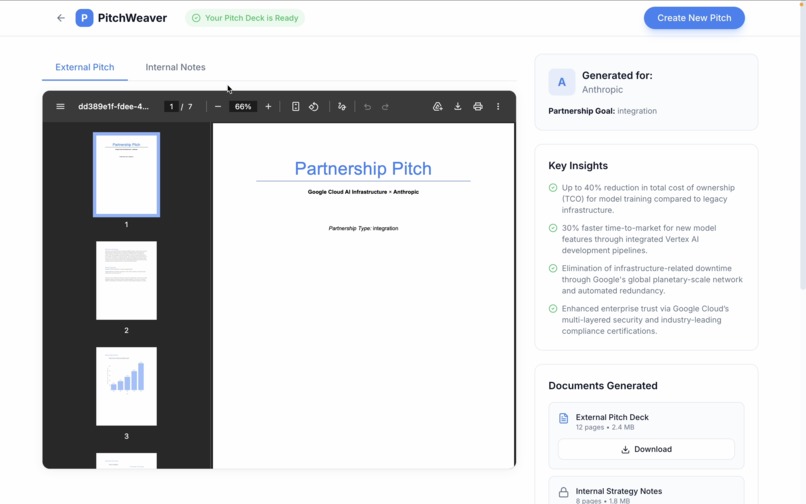Save the PDF to Drive icon

[x=437, y=106]
